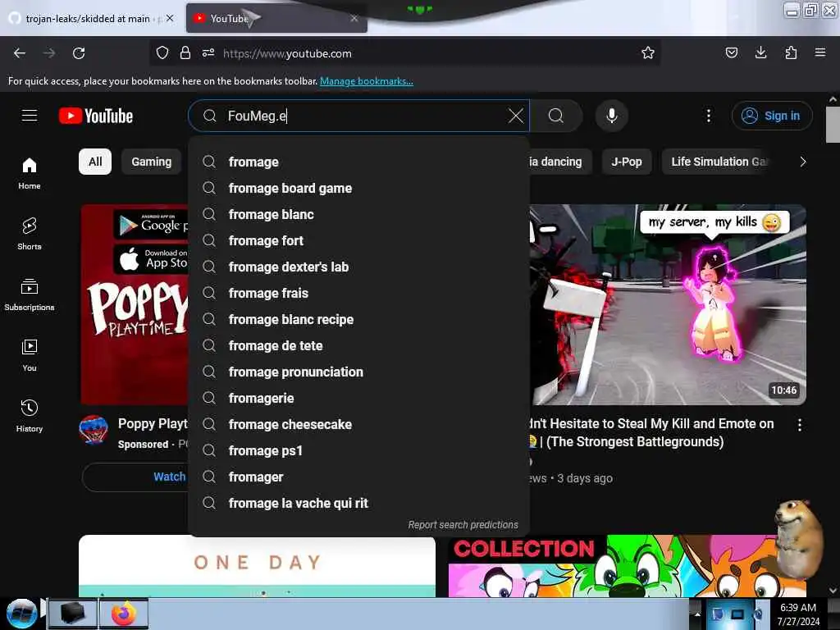The width and height of the screenshot is (840, 630).
Task: Choose suggestion 'fromage dexter's lab'
Action: pos(359,267)
